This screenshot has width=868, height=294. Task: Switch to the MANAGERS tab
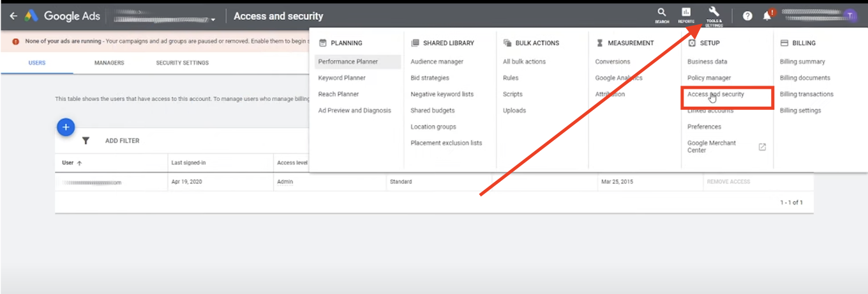coord(109,63)
